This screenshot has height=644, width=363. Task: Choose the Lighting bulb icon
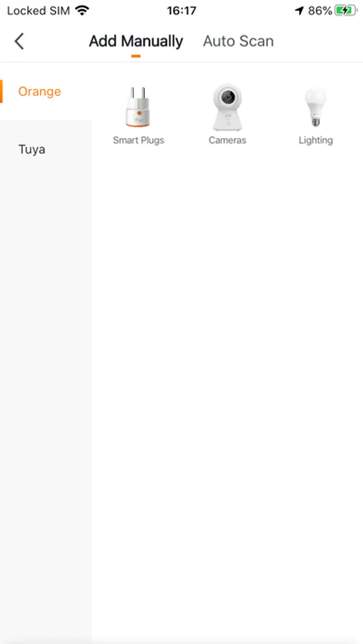315,107
